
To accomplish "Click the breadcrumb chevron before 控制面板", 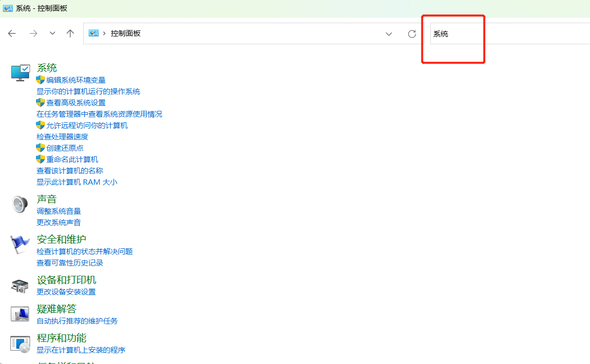I will click(x=104, y=33).
